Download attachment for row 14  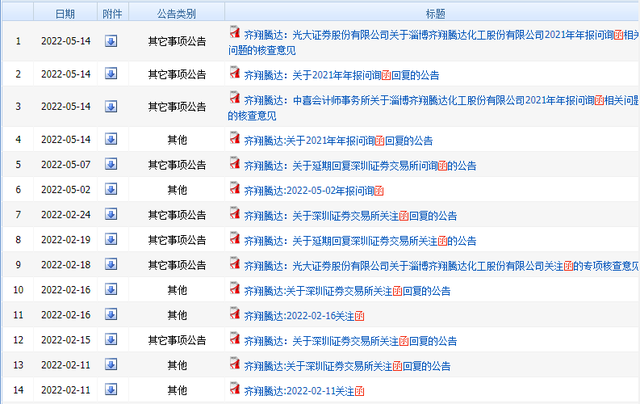click(x=111, y=390)
